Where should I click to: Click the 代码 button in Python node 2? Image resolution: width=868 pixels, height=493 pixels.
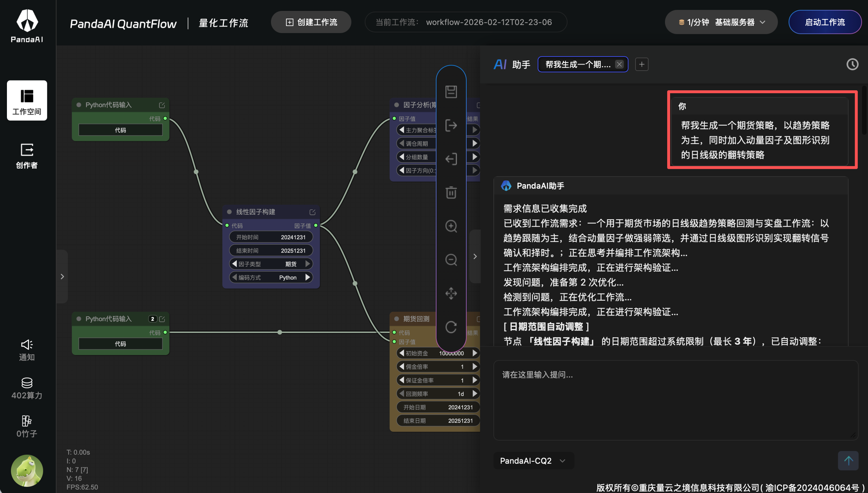[120, 344]
